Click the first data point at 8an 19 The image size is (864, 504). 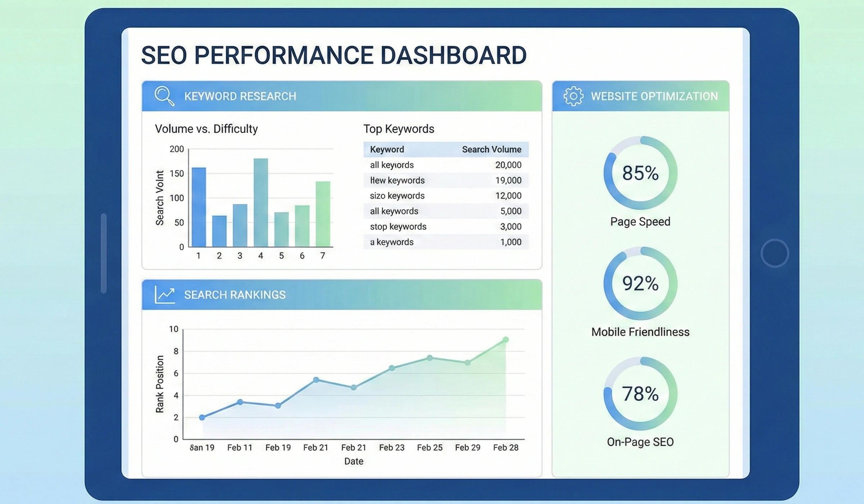point(202,417)
